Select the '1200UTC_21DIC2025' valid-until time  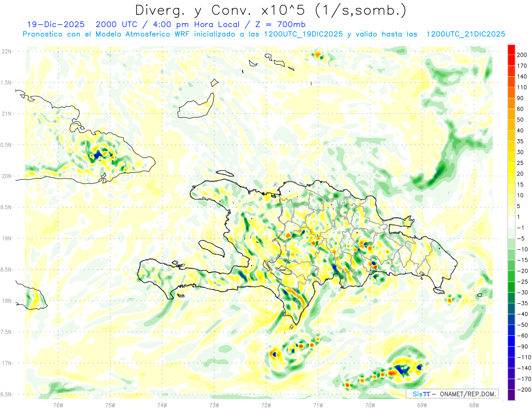tap(465, 34)
